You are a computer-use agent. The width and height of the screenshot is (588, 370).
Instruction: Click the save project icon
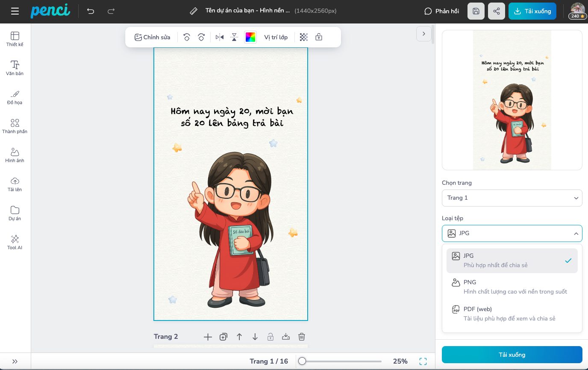point(476,11)
